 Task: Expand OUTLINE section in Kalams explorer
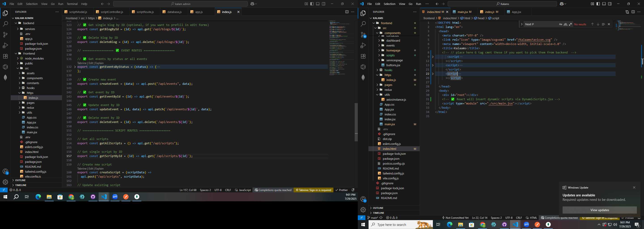pos(394,208)
